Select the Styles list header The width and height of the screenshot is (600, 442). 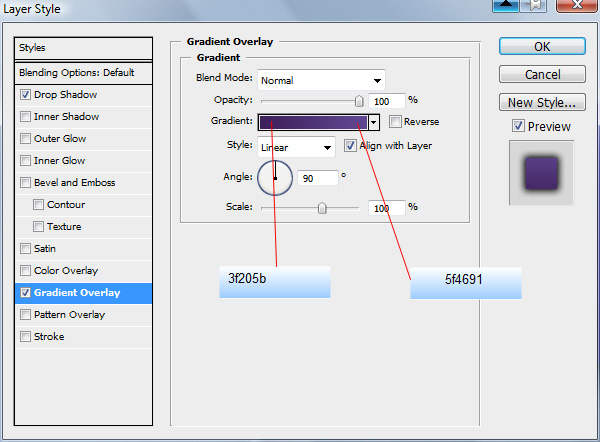(83, 48)
